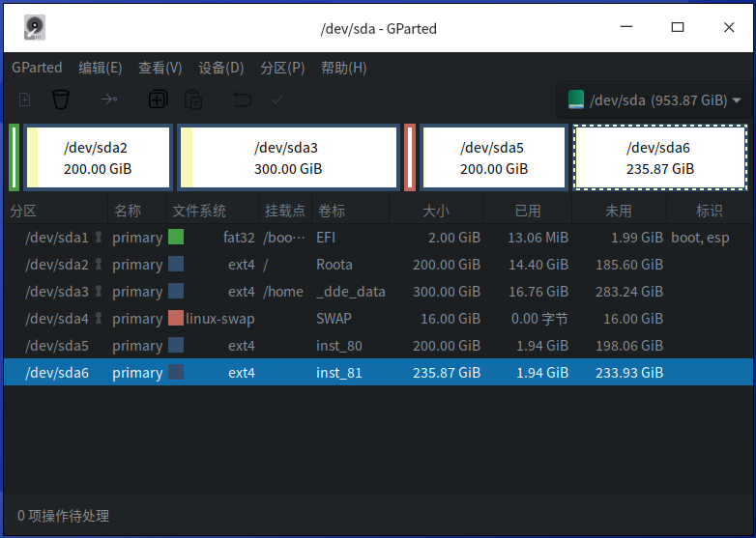Click the New partition toolbar icon
The image size is (756, 538).
[x=24, y=99]
